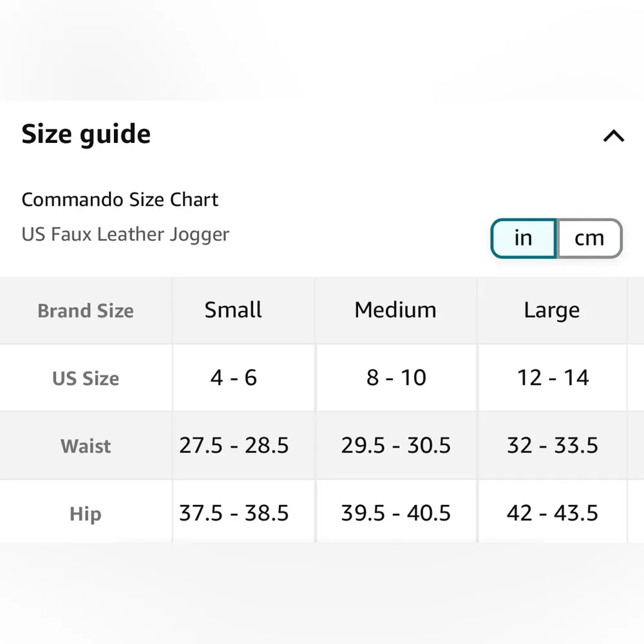
Task: Select the 4 - 6 US size cell
Action: [x=233, y=377]
